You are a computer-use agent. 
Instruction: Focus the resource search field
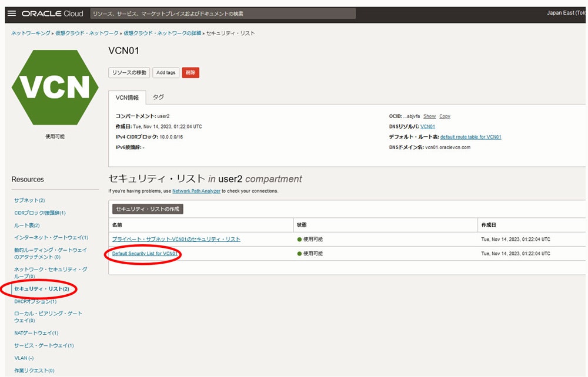(223, 14)
